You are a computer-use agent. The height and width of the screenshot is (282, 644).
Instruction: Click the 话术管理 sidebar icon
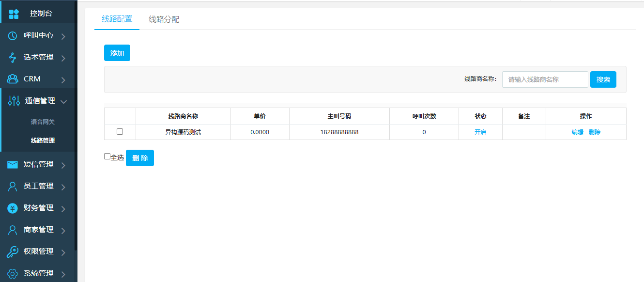coord(13,58)
